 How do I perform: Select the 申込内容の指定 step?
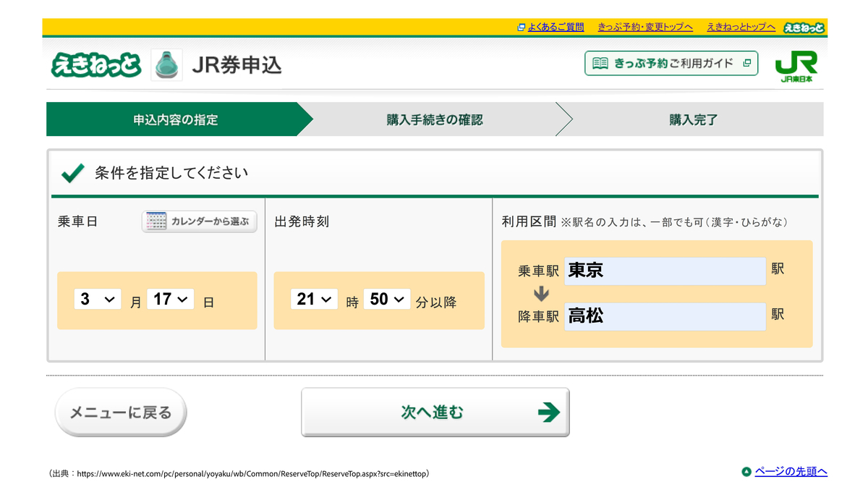click(x=176, y=119)
